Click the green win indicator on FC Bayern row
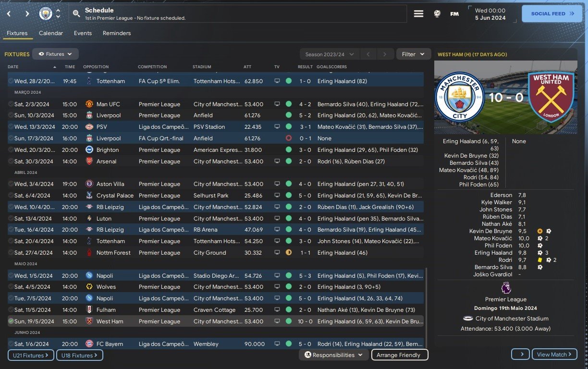 (288, 344)
